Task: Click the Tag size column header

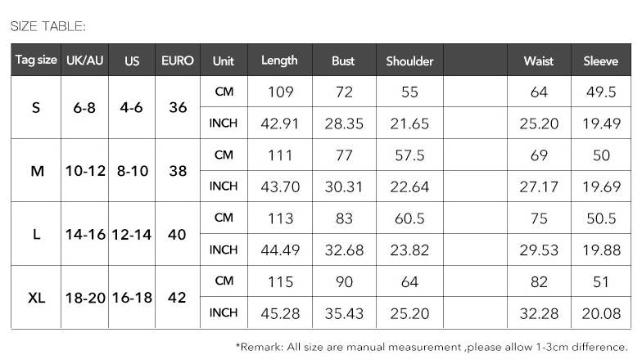Action: click(x=36, y=61)
